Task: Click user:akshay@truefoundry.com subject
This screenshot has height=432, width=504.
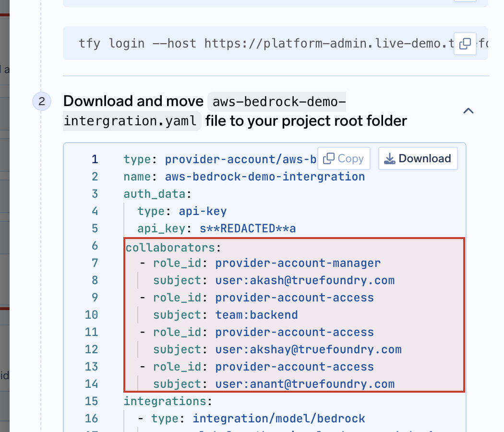Action: click(x=308, y=349)
